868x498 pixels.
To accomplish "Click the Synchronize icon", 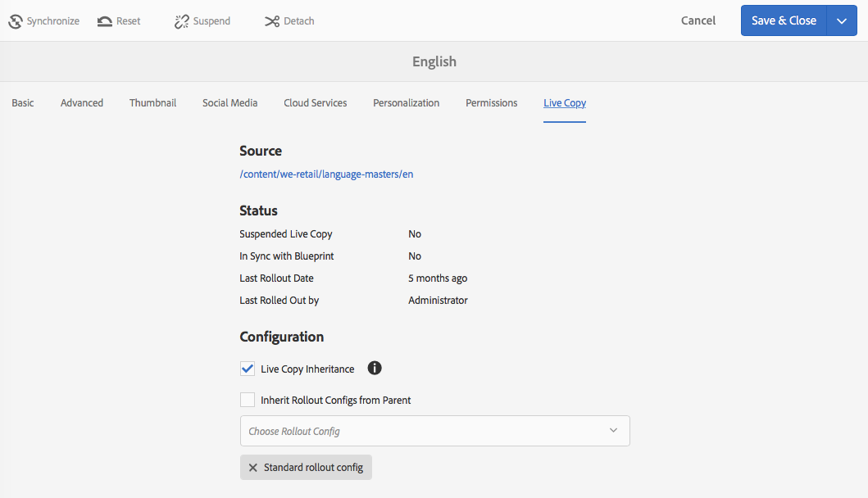I will (x=16, y=21).
